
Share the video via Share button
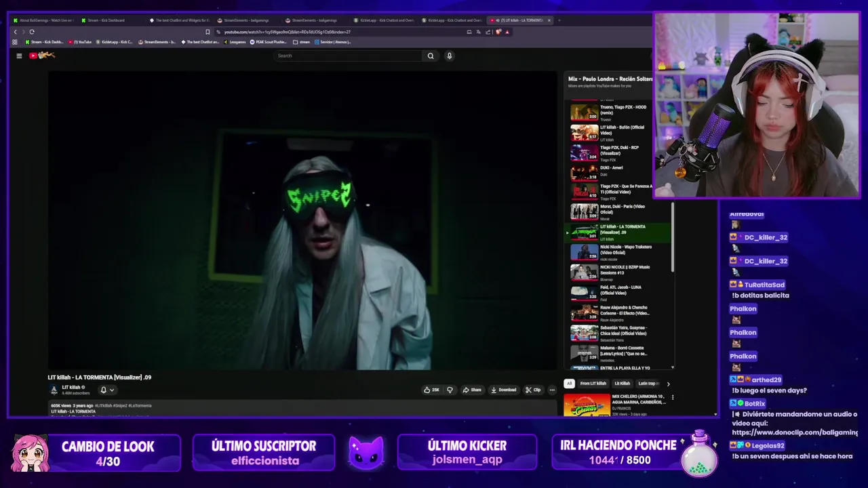[472, 390]
